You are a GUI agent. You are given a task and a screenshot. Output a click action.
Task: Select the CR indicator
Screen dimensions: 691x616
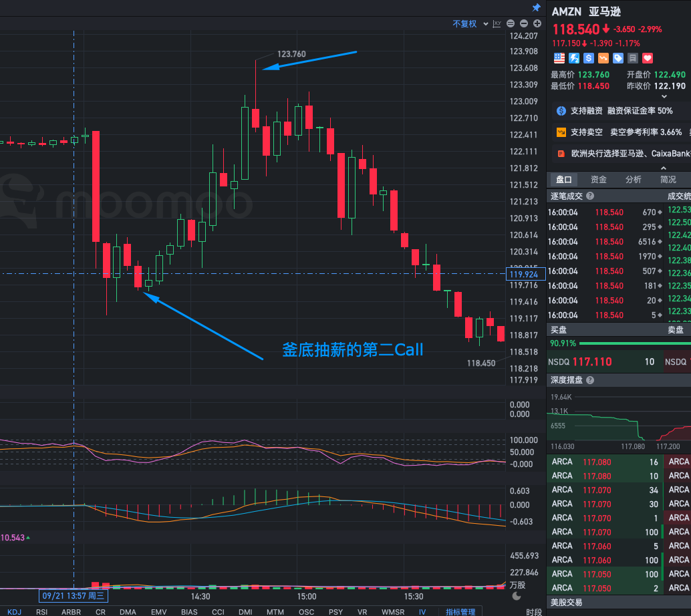tap(100, 611)
